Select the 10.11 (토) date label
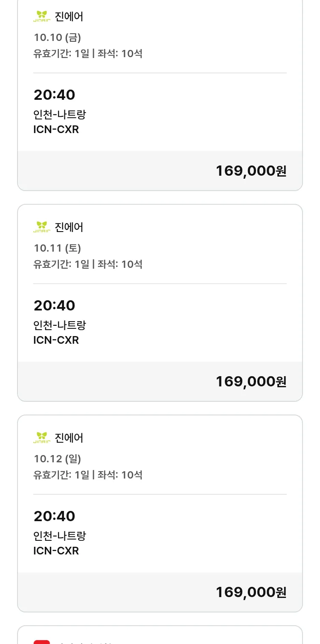Viewport: 320px width, 644px height. [x=57, y=248]
